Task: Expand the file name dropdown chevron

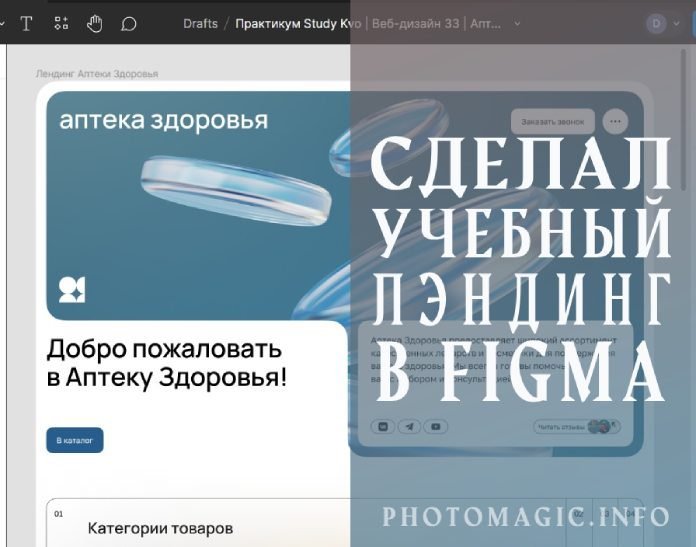Action: pyautogui.click(x=517, y=24)
